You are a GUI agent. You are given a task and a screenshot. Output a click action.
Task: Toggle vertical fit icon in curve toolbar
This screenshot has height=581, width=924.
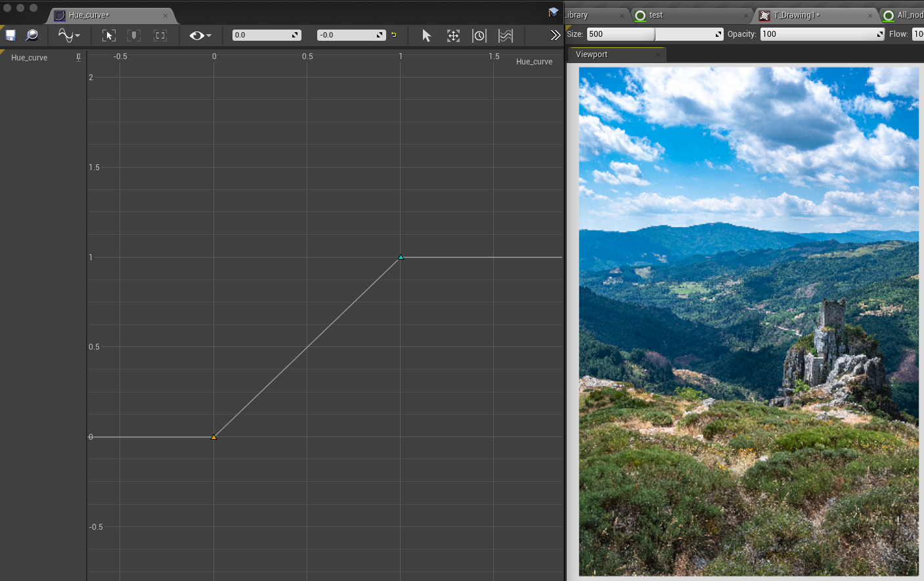[x=134, y=35]
